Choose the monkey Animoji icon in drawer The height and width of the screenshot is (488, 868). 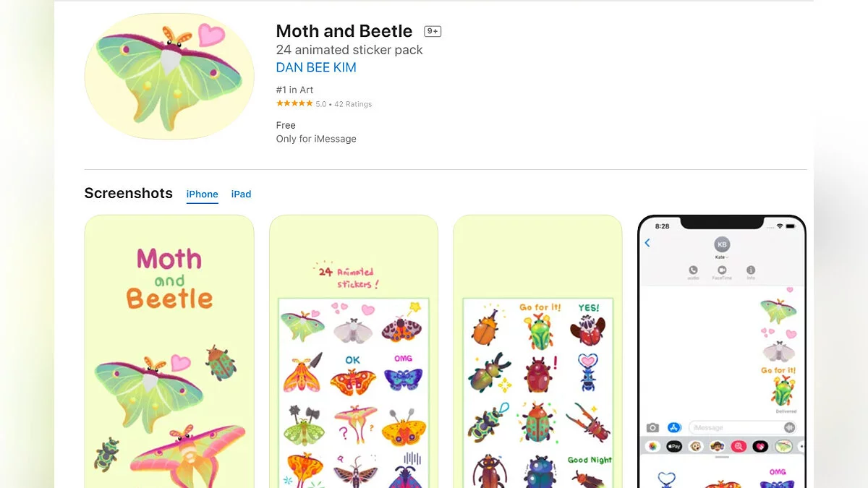pos(696,447)
